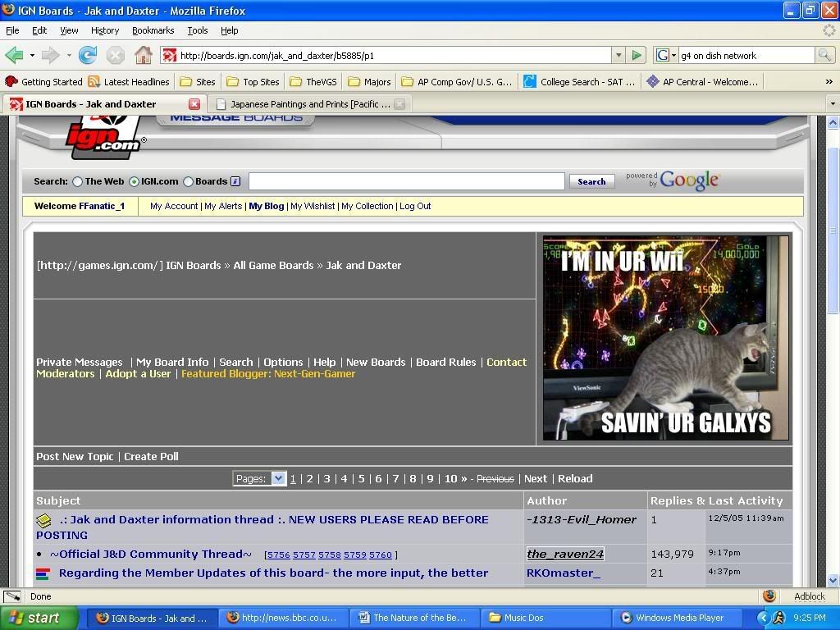The image size is (840, 630).
Task: Open the Home page icon
Action: click(x=143, y=55)
